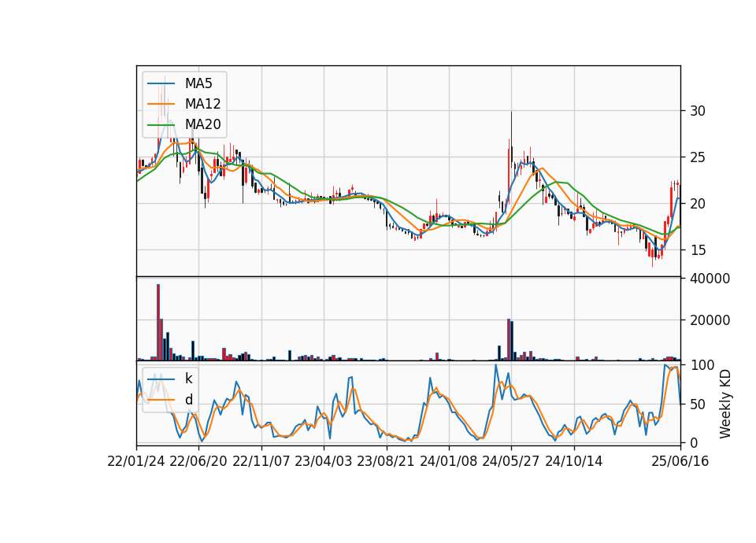This screenshot has width=756, height=543.
Task: Click the 22/11/07 date tick label
Action: pos(261,461)
